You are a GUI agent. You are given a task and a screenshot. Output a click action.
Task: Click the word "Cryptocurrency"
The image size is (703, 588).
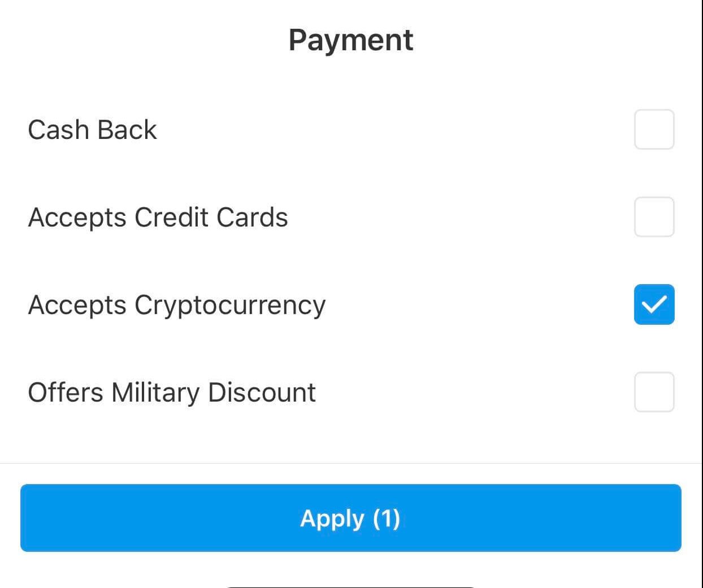(229, 306)
